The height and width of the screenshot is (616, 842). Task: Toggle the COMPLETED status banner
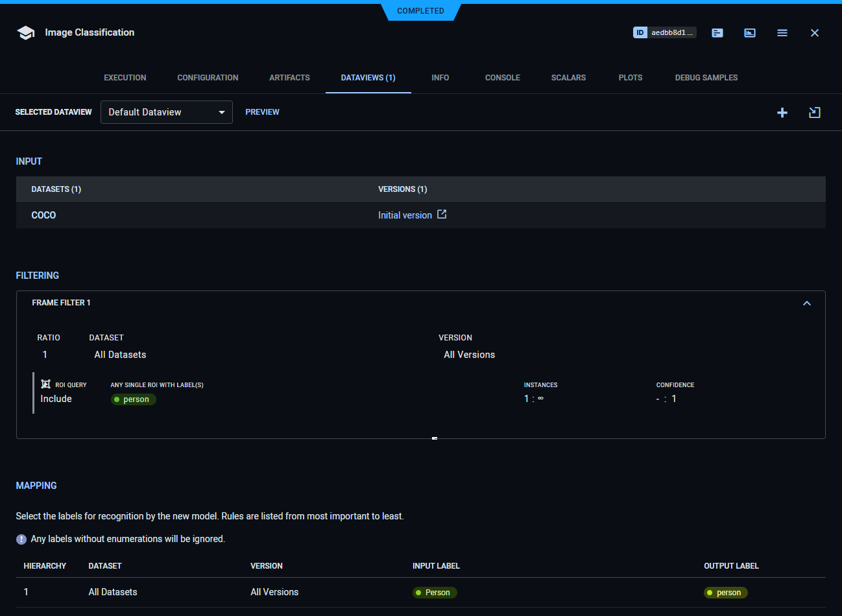pyautogui.click(x=420, y=10)
